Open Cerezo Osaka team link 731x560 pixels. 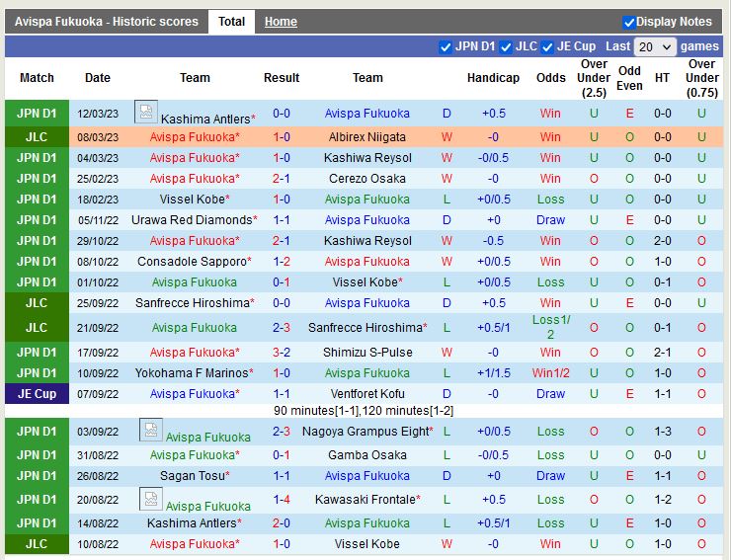tap(366, 179)
